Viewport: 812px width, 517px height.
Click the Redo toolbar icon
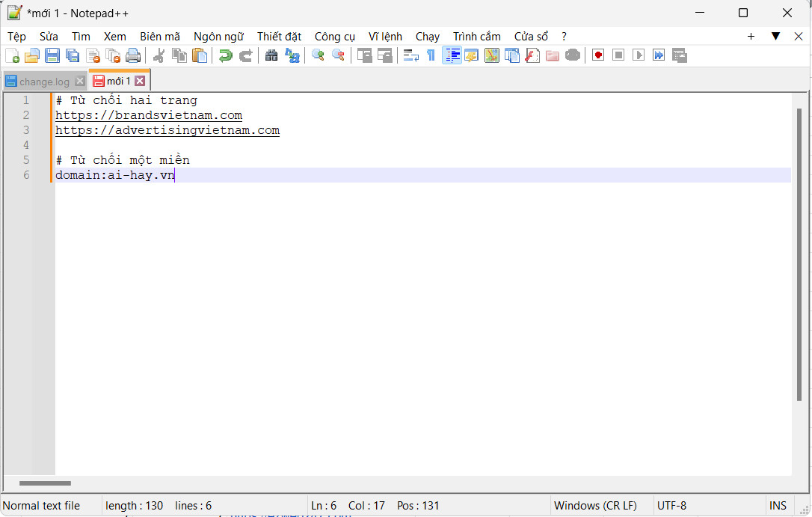pyautogui.click(x=245, y=55)
